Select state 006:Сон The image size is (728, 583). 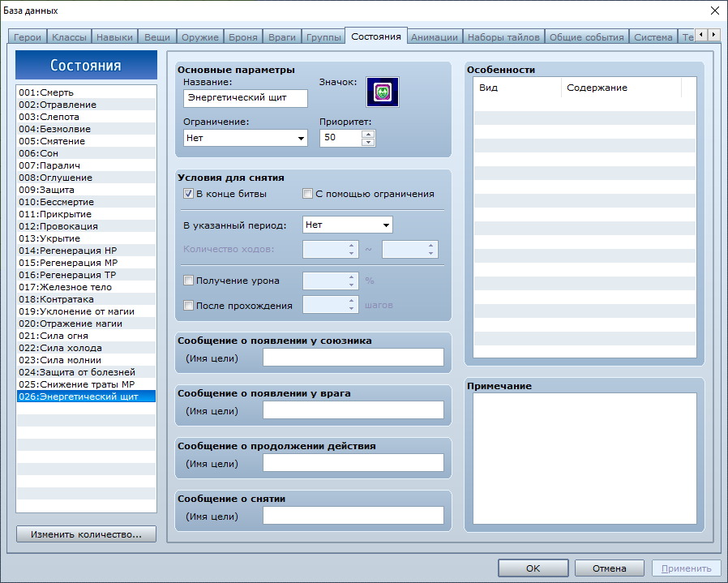tap(87, 153)
